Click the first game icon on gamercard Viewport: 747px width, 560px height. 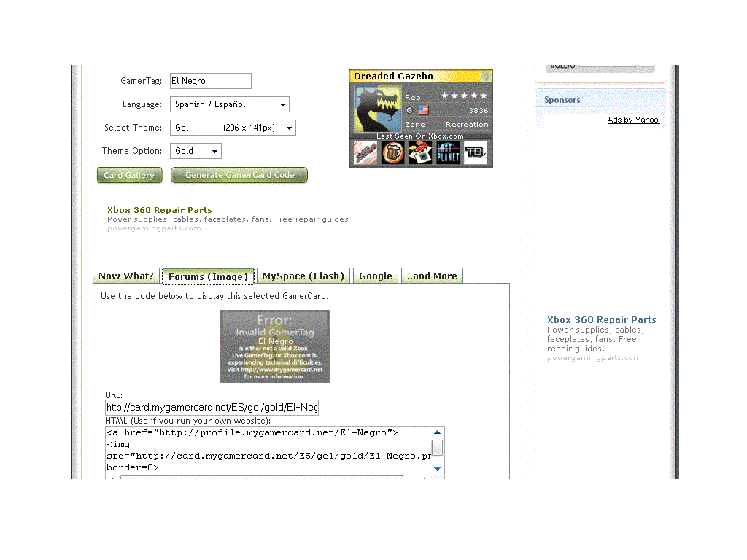click(365, 153)
